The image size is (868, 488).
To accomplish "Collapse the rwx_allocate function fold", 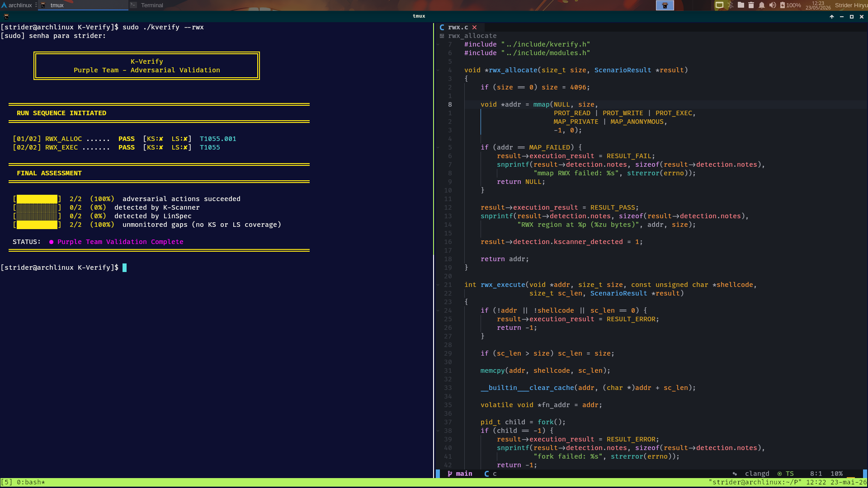I will [x=438, y=70].
